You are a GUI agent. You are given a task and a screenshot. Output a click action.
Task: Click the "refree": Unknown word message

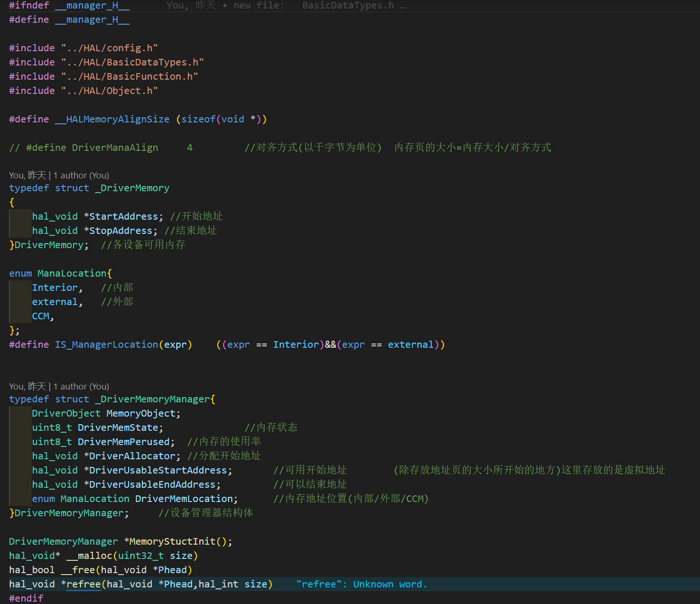(x=362, y=584)
